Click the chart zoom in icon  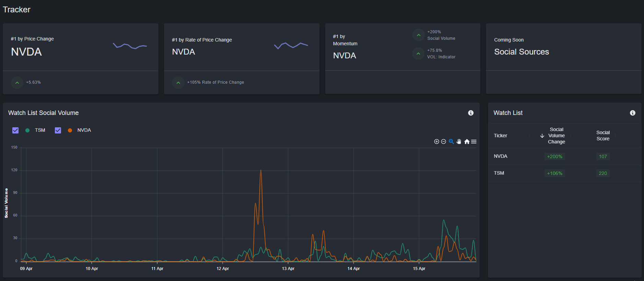click(437, 142)
